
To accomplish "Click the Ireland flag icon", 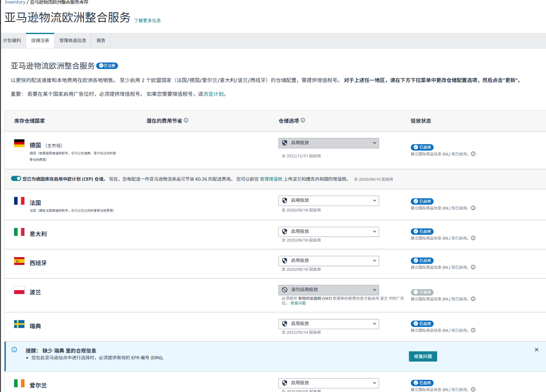I will click(x=19, y=383).
